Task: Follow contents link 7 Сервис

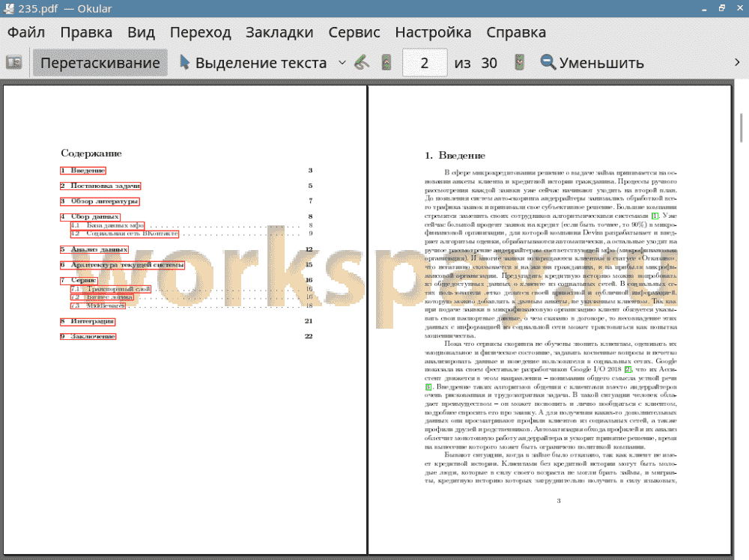Action: [79, 280]
